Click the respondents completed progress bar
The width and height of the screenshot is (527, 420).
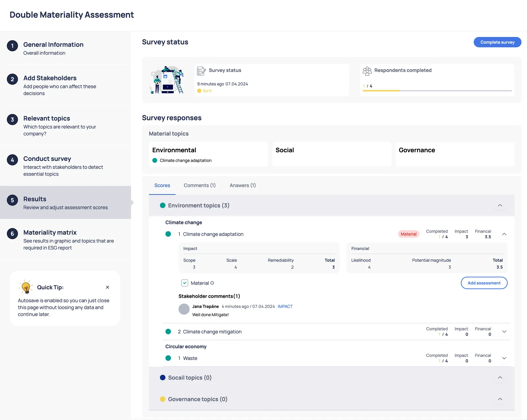tap(437, 91)
